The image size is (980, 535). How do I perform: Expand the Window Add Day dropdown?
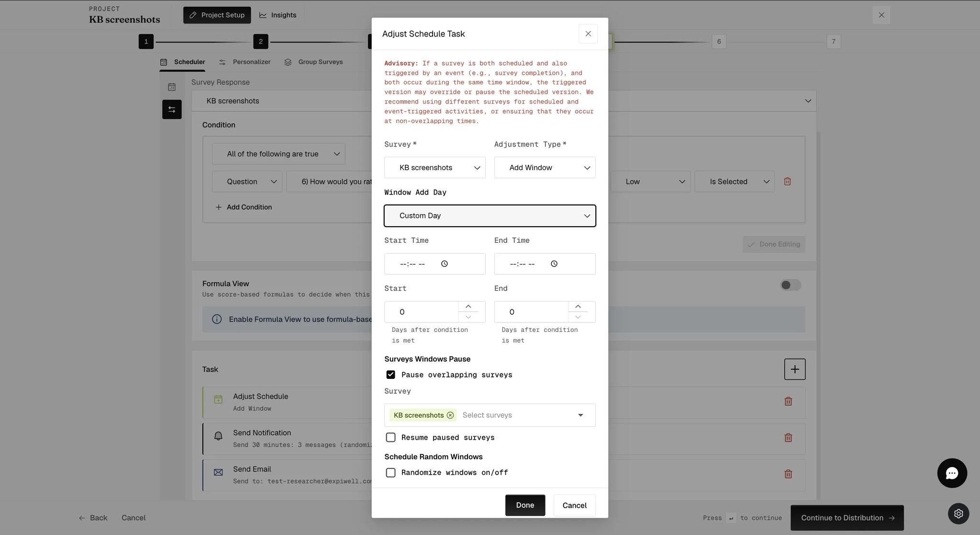(490, 216)
